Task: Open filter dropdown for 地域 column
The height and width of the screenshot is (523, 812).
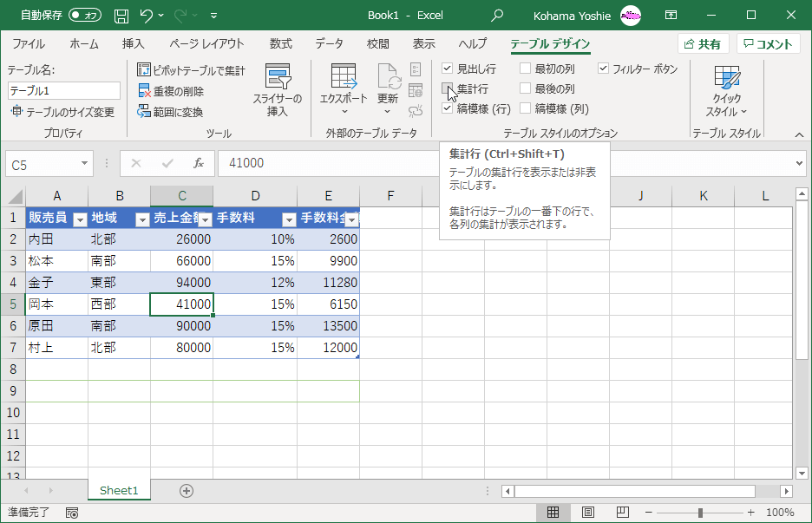Action: (x=142, y=220)
